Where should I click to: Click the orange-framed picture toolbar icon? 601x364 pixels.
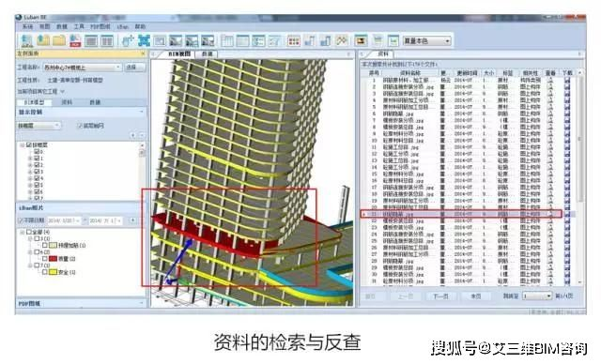361,40
